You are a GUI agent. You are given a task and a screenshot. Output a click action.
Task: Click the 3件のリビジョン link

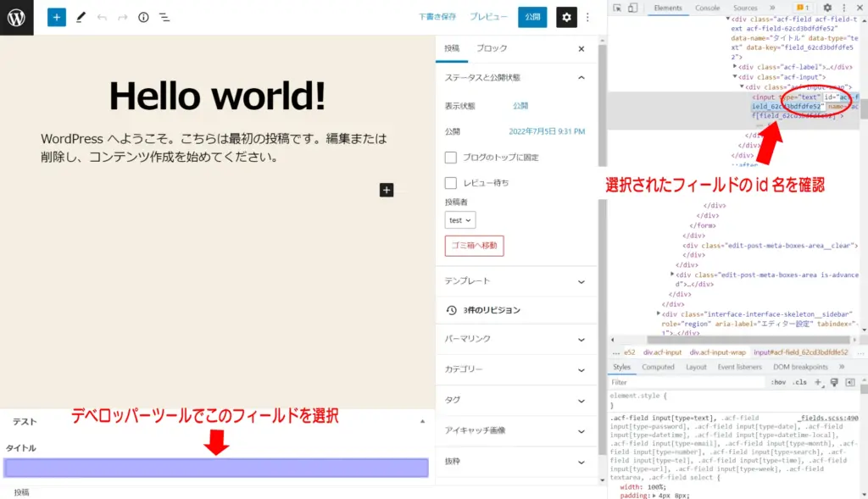492,310
